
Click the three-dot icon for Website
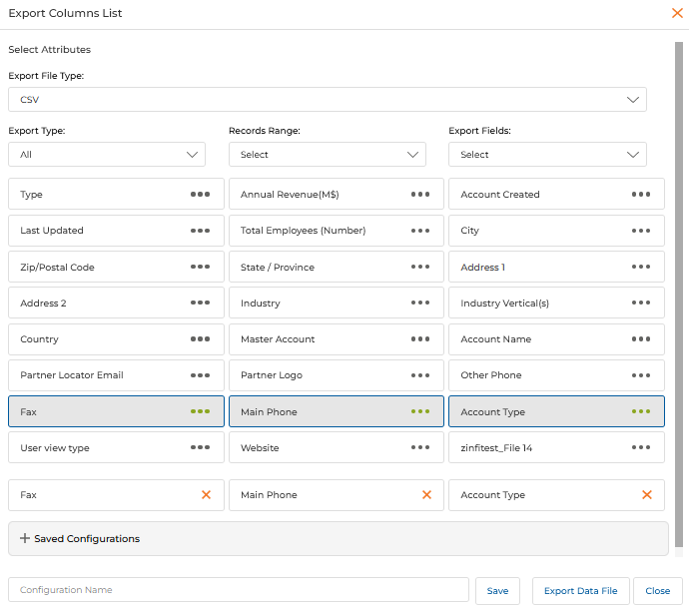(x=420, y=447)
